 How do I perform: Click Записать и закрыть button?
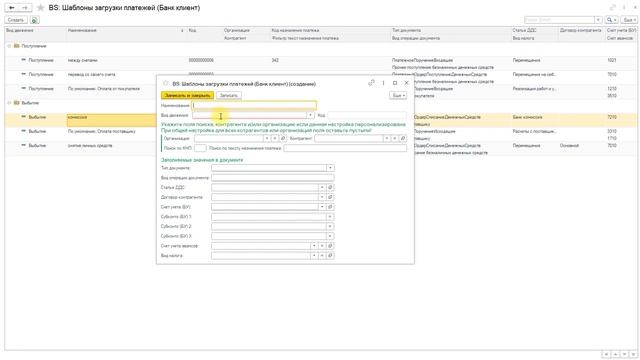(187, 96)
